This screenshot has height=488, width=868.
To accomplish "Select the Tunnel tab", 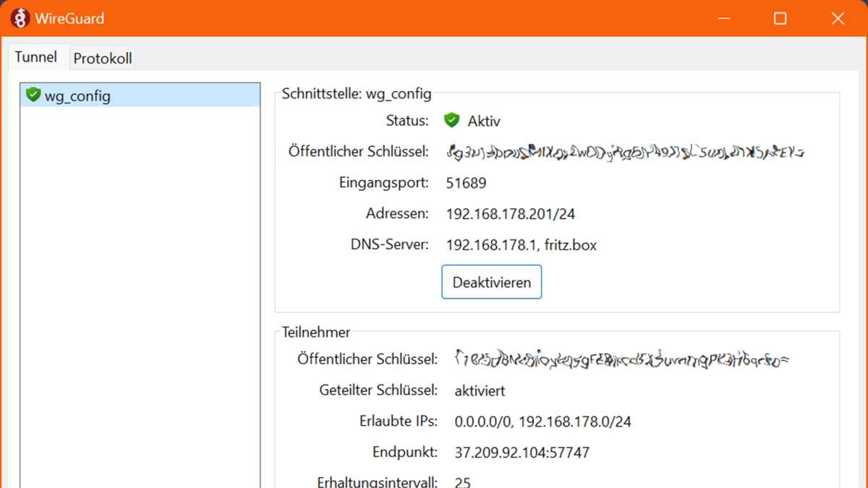I will [x=35, y=56].
